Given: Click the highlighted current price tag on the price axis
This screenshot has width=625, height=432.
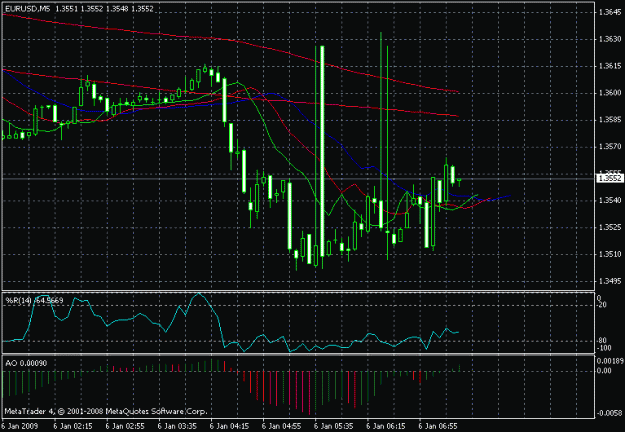Looking at the screenshot, I should [x=610, y=179].
